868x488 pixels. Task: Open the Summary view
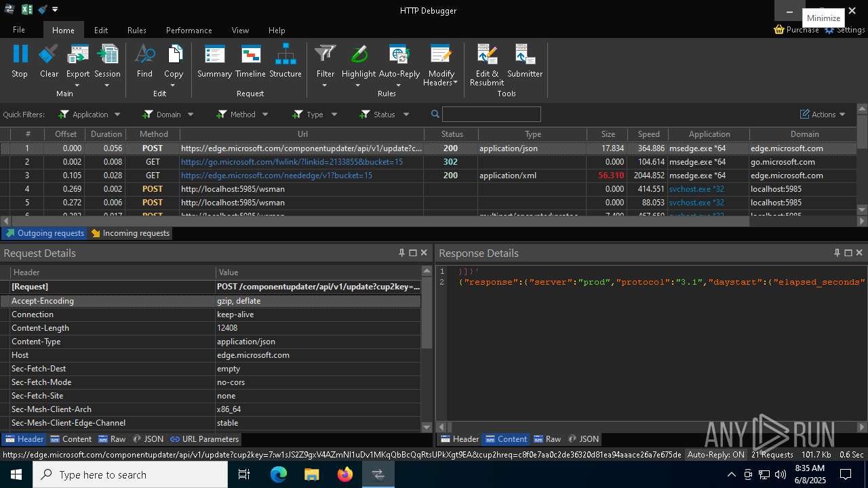click(214, 61)
